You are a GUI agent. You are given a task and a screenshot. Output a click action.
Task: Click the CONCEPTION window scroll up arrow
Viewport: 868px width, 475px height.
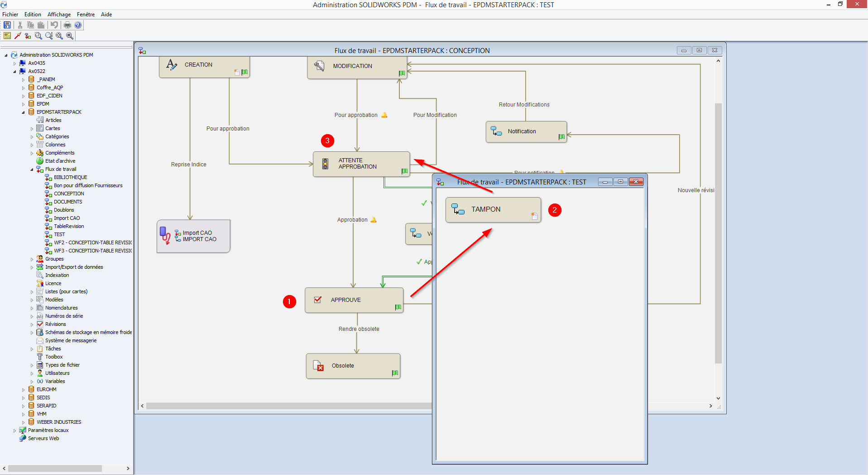[x=718, y=61]
